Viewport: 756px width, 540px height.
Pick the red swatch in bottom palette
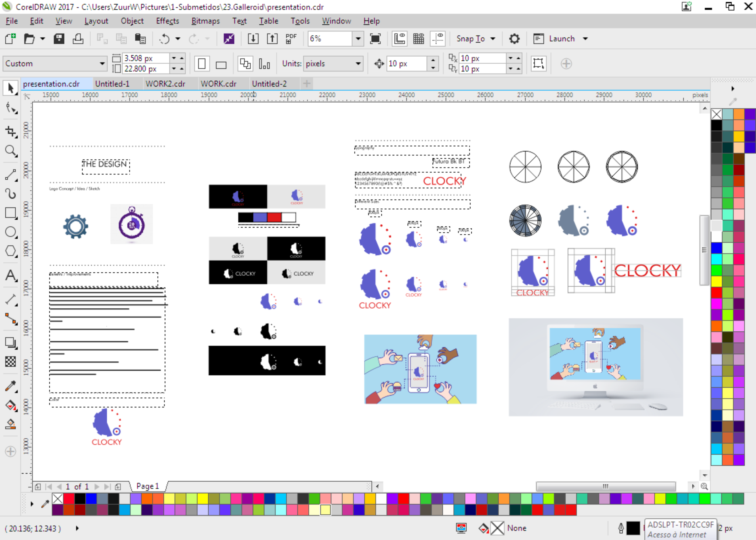coord(69,498)
